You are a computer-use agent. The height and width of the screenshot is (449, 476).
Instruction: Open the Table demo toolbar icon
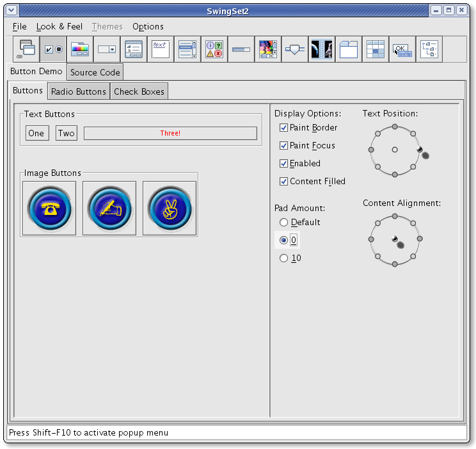click(x=376, y=49)
